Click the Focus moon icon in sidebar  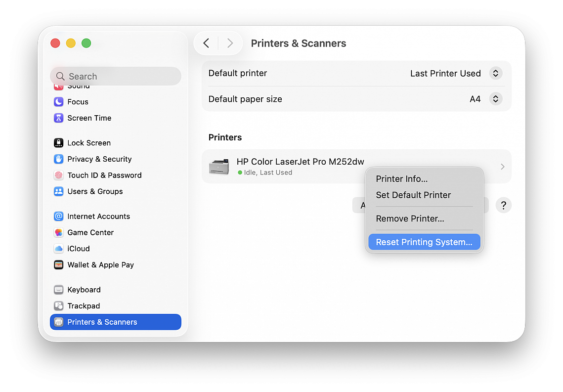[59, 102]
